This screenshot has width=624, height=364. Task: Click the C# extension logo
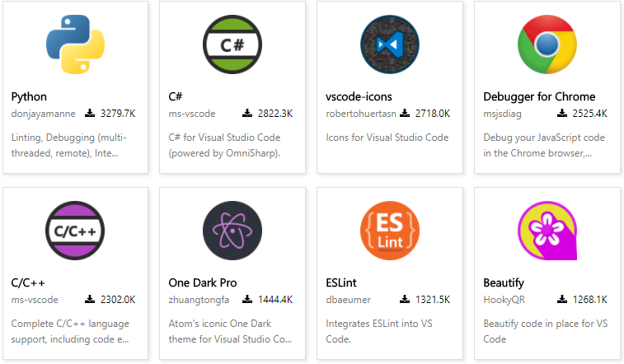[x=232, y=44]
